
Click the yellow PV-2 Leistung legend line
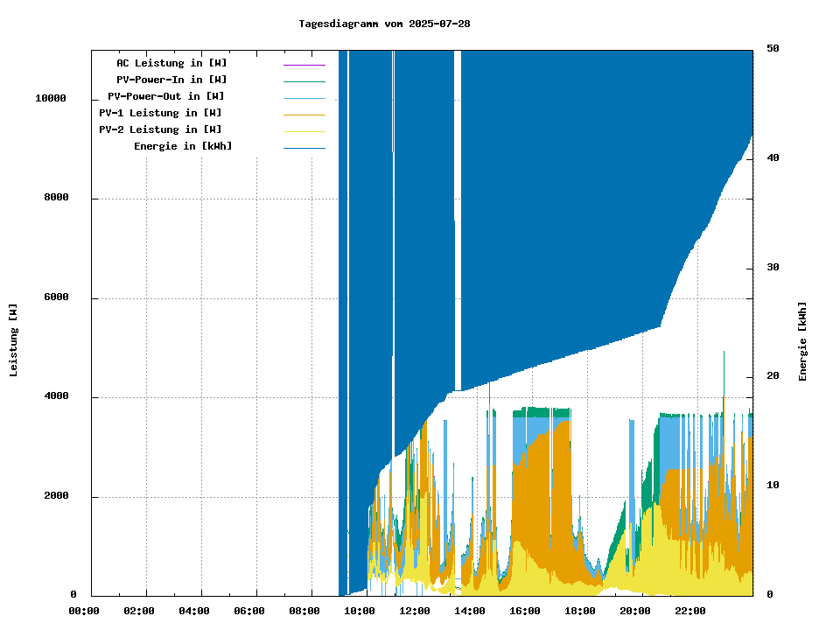point(304,131)
